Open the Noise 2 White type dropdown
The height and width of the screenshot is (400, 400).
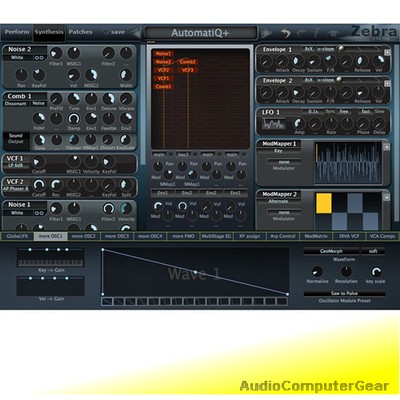pyautogui.click(x=18, y=58)
